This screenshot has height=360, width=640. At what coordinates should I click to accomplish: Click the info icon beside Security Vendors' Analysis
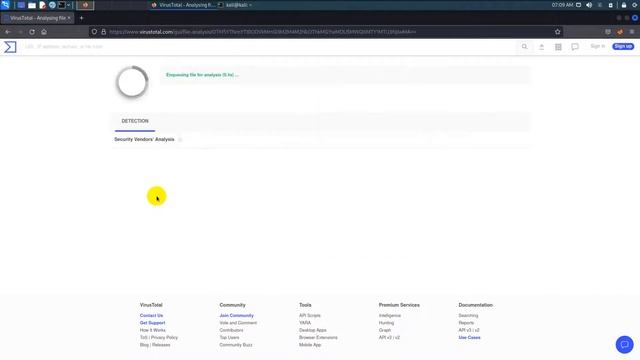pyautogui.click(x=180, y=140)
